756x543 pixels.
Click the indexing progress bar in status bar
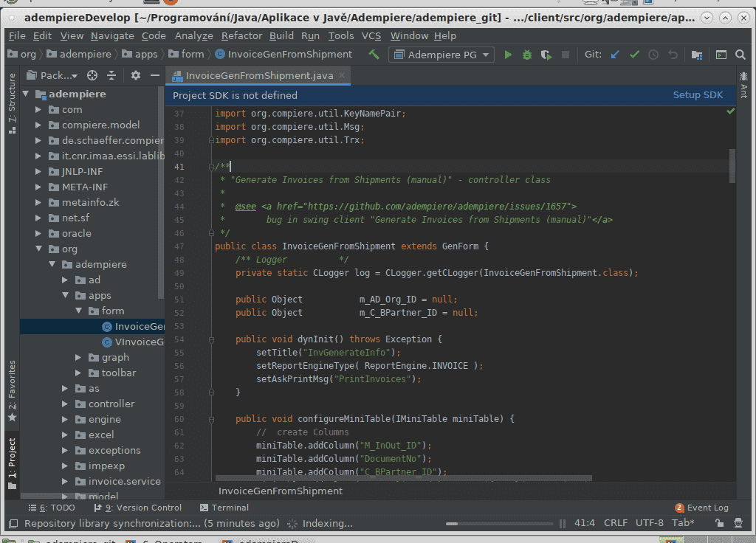tap(498, 523)
